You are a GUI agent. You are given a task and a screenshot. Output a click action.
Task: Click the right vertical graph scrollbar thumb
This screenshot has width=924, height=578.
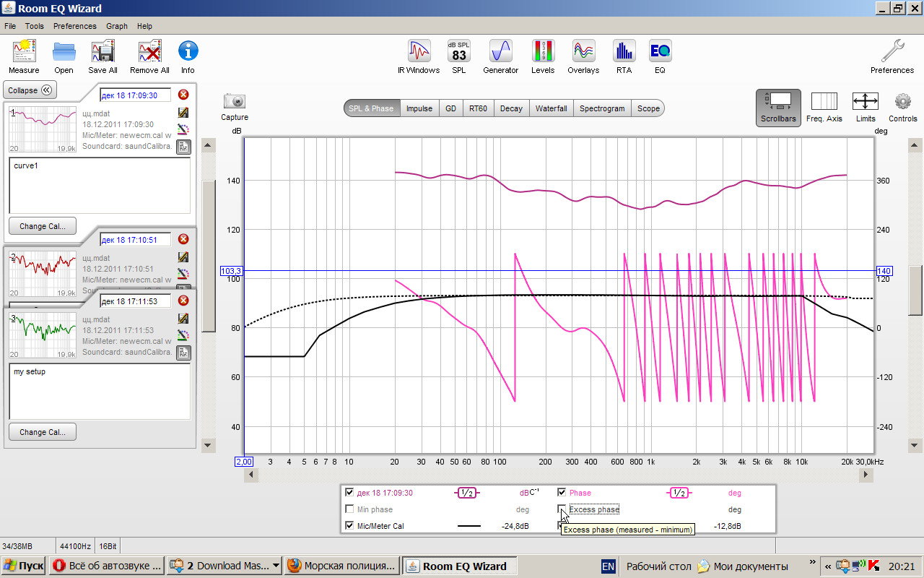point(915,290)
